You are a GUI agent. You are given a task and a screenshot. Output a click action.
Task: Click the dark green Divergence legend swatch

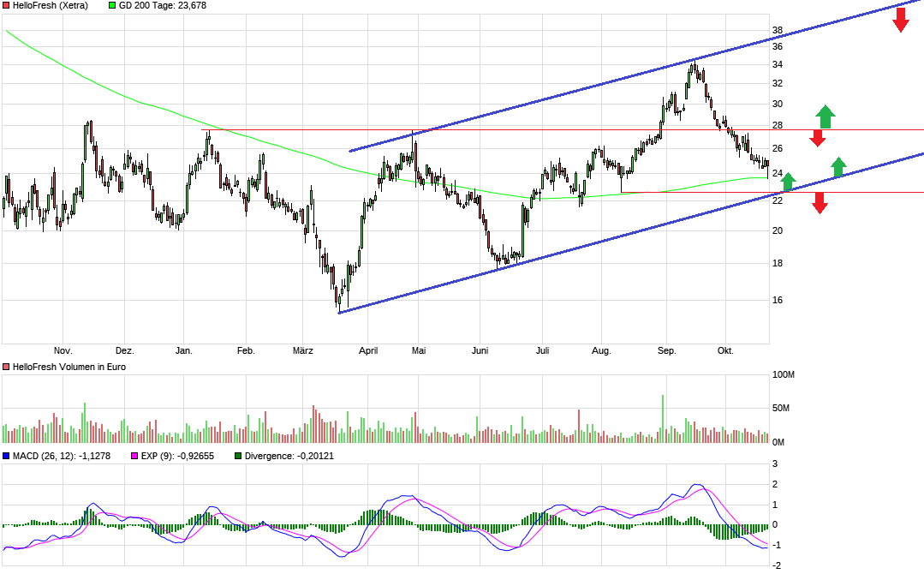click(x=238, y=456)
